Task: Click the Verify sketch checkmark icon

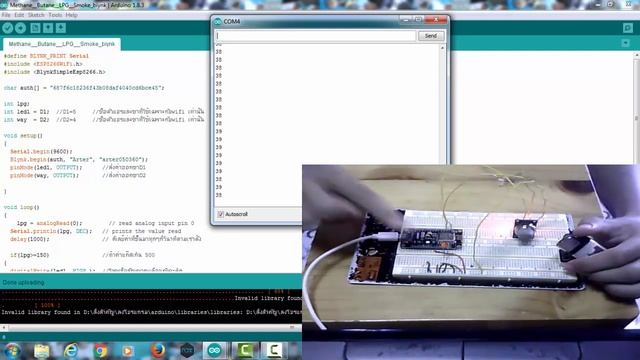Action: click(7, 28)
